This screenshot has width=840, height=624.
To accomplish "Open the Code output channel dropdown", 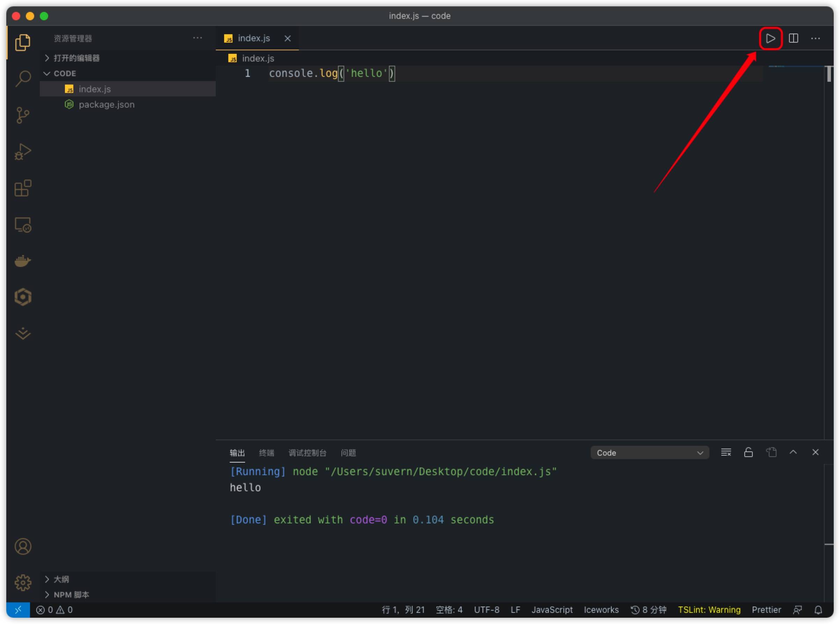I will tap(649, 452).
